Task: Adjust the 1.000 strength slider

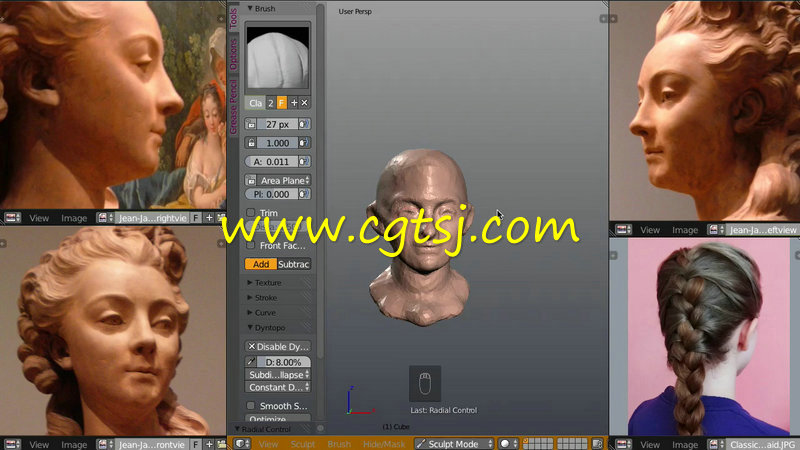Action: pos(278,143)
